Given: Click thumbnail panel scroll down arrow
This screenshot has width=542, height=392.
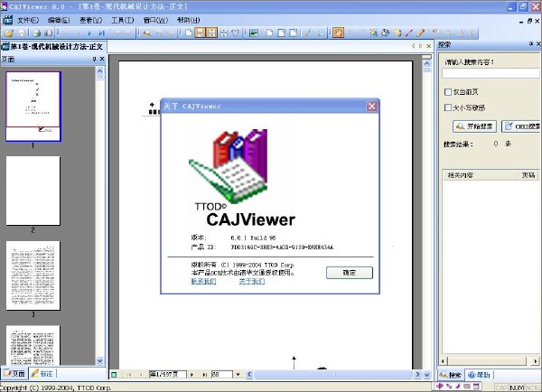Looking at the screenshot, I should coord(99,360).
